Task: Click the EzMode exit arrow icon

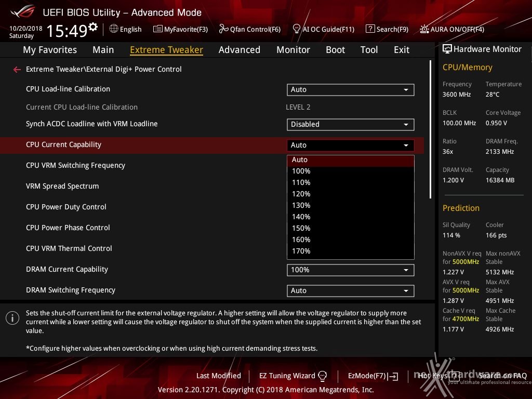Action: [394, 376]
